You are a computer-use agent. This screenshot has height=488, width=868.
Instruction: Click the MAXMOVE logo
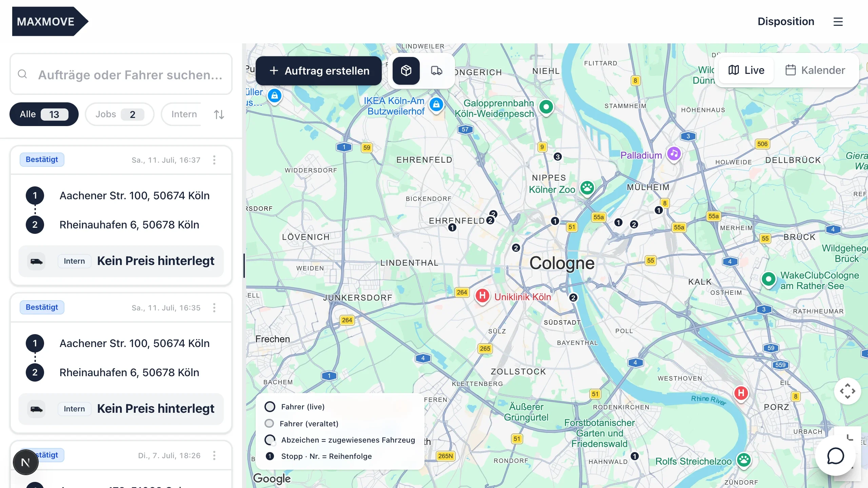tap(50, 21)
